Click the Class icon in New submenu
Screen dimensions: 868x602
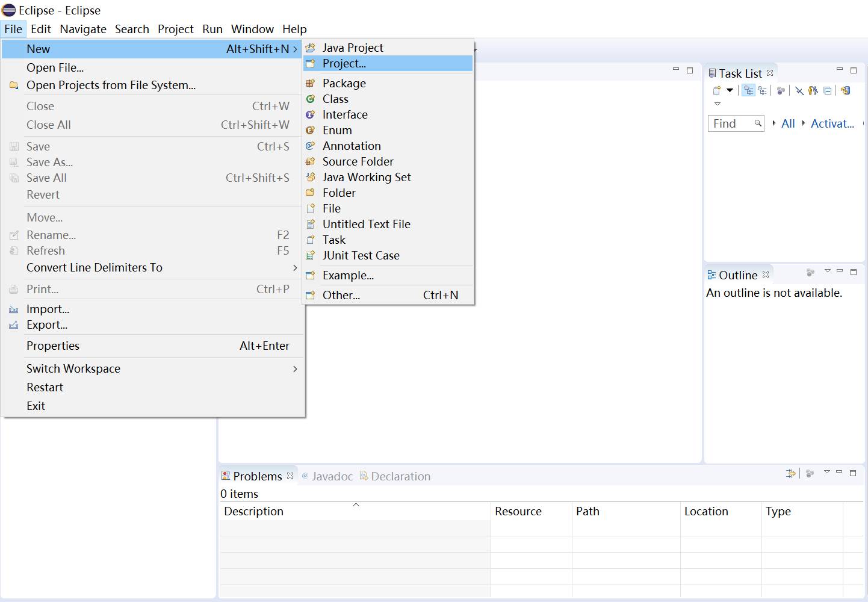click(311, 99)
